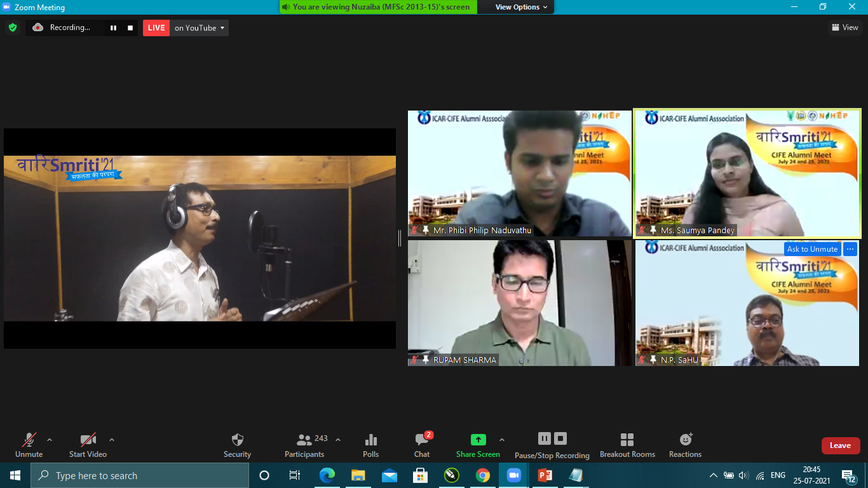868x488 pixels.
Task: Open audio settings arrow beside Unmute
Action: [x=50, y=440]
